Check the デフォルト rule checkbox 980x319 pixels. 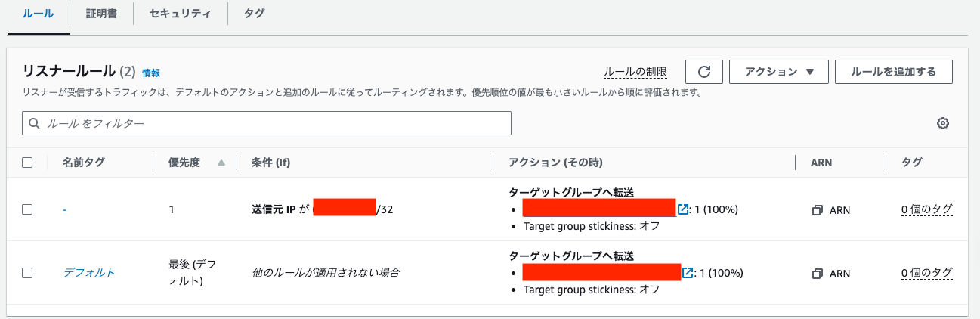(x=27, y=273)
